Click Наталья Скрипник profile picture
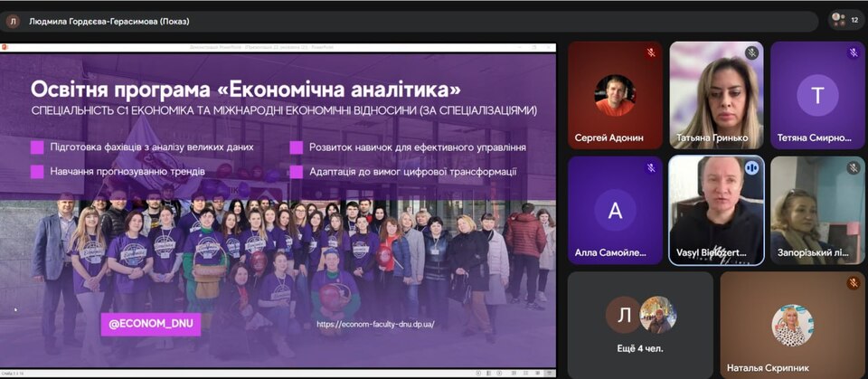The image size is (868, 379). point(792,326)
